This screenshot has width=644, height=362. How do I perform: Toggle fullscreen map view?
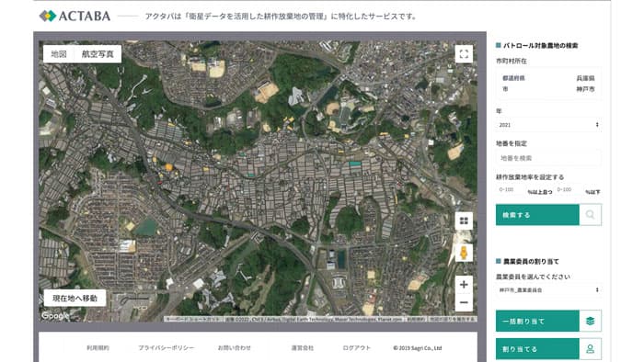click(x=464, y=54)
